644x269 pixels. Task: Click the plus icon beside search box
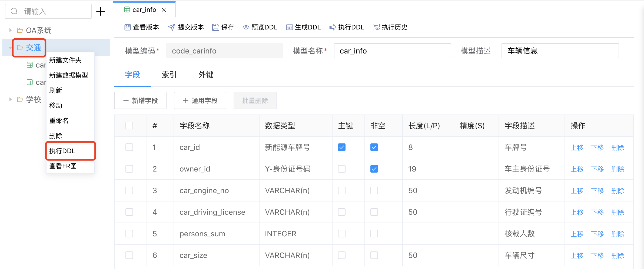[101, 11]
